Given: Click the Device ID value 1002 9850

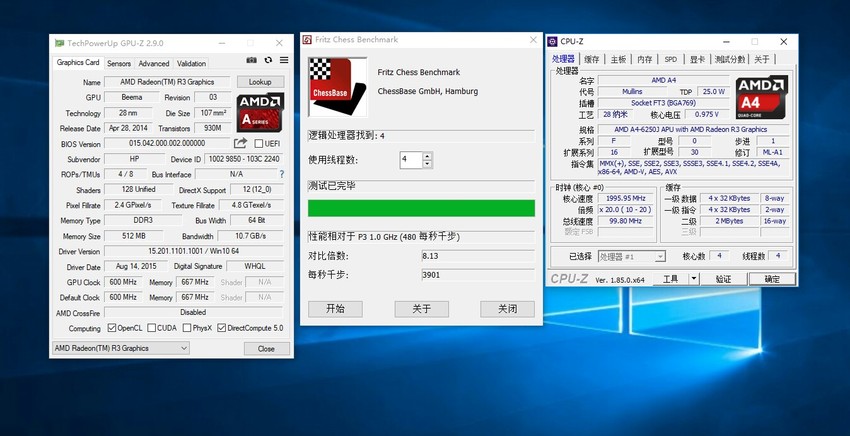Looking at the screenshot, I should tap(243, 159).
